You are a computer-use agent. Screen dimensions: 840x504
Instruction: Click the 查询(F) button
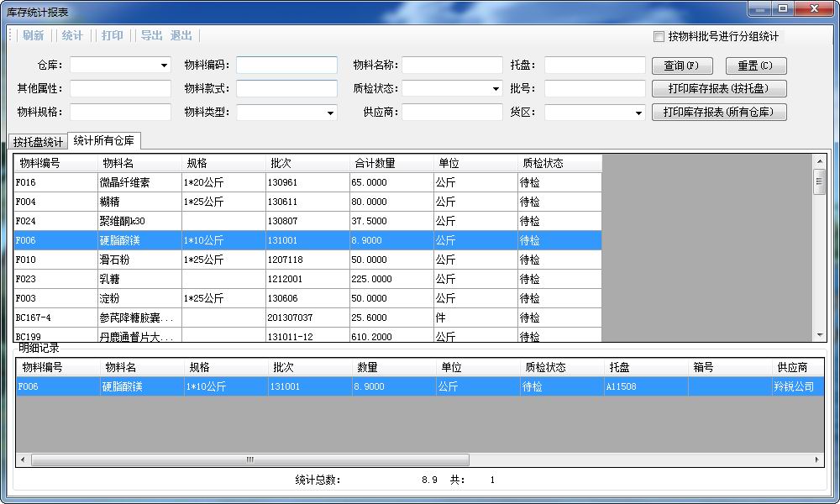point(681,66)
